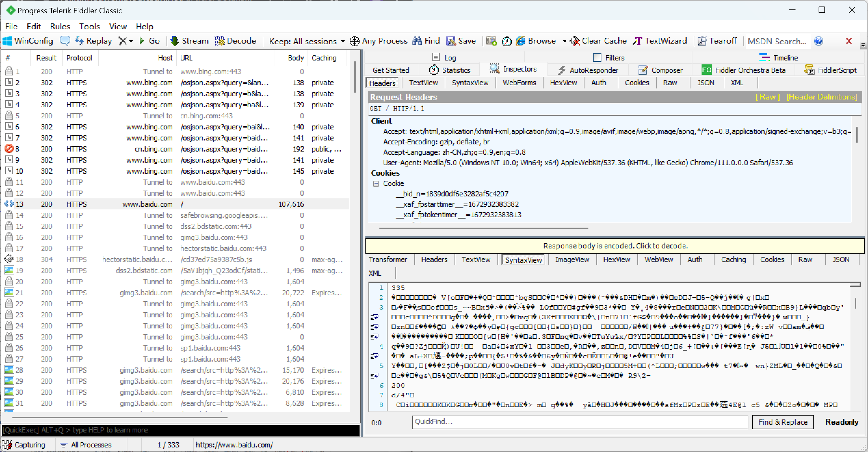
Task: Select response ImageView tab
Action: pyautogui.click(x=572, y=259)
